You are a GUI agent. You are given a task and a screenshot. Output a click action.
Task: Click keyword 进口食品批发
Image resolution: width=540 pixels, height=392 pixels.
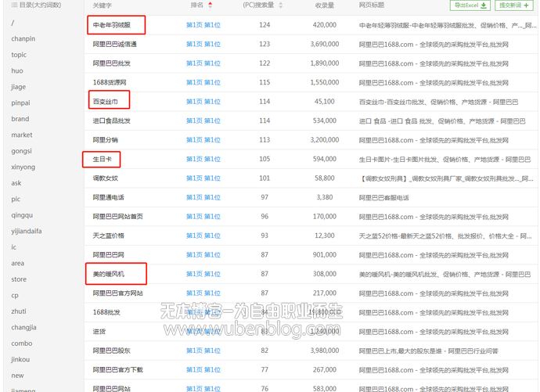coord(112,120)
